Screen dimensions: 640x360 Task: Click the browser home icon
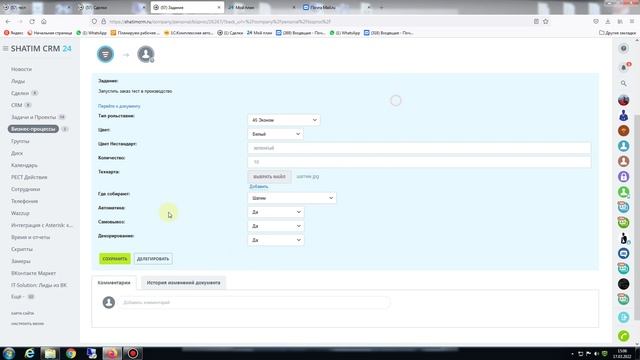tap(44, 21)
